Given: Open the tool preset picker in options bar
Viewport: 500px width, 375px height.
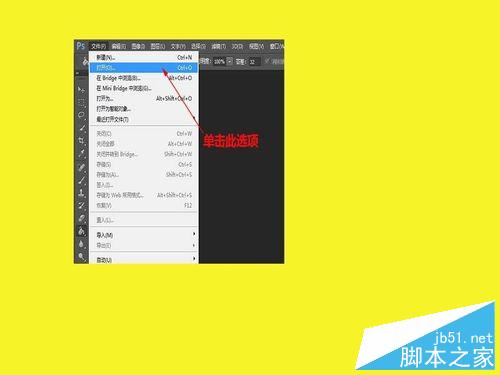Looking at the screenshot, I should point(85,61).
